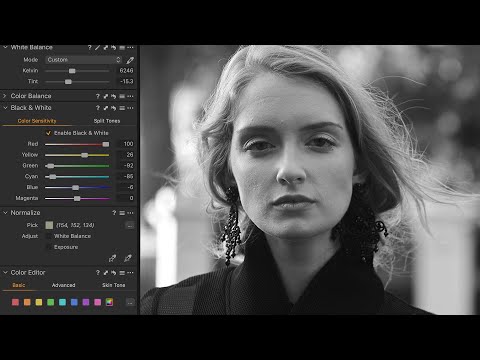This screenshot has height=360, width=480.
Task: Open White Balance presets menu icon
Action: pyautogui.click(x=122, y=48)
